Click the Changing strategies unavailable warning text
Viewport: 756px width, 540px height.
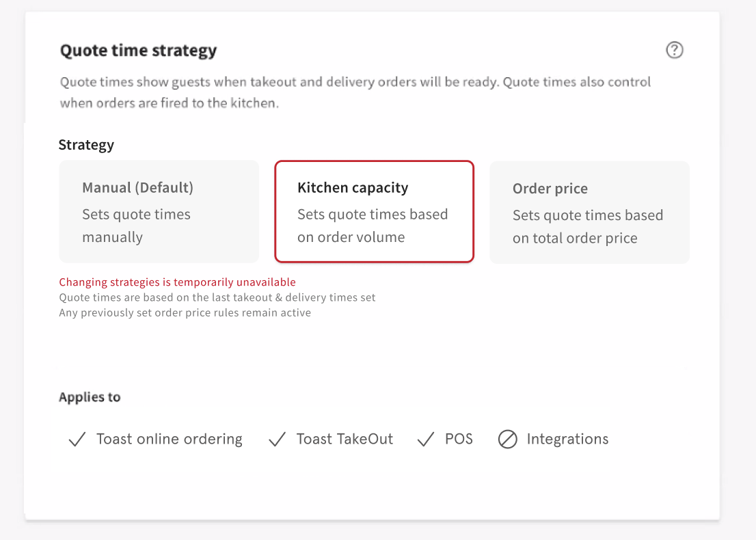click(x=177, y=282)
